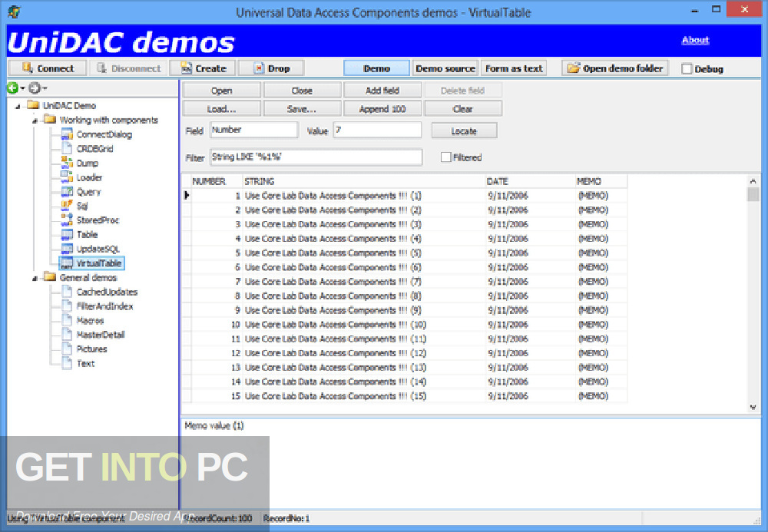Click the grid scrollbar down arrow
The width and height of the screenshot is (768, 532).
click(x=753, y=407)
